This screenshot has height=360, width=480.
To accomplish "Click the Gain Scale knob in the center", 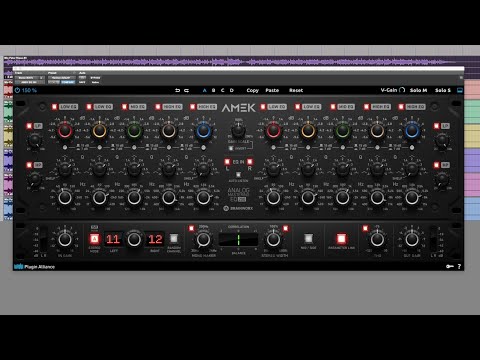I will (238, 130).
